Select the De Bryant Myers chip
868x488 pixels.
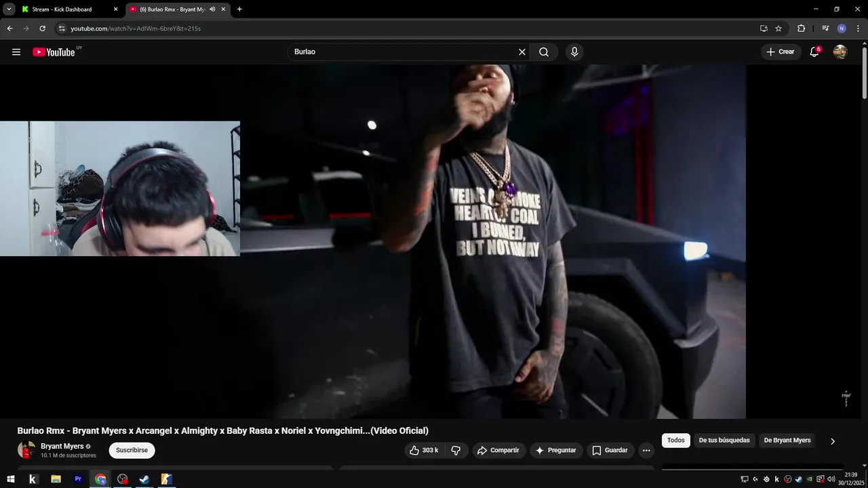(787, 441)
